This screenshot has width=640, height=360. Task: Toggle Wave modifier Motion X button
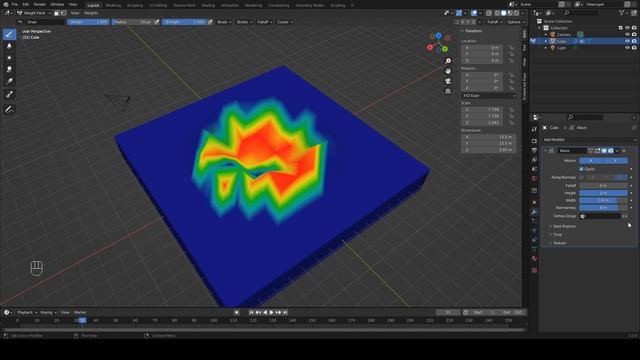click(591, 160)
